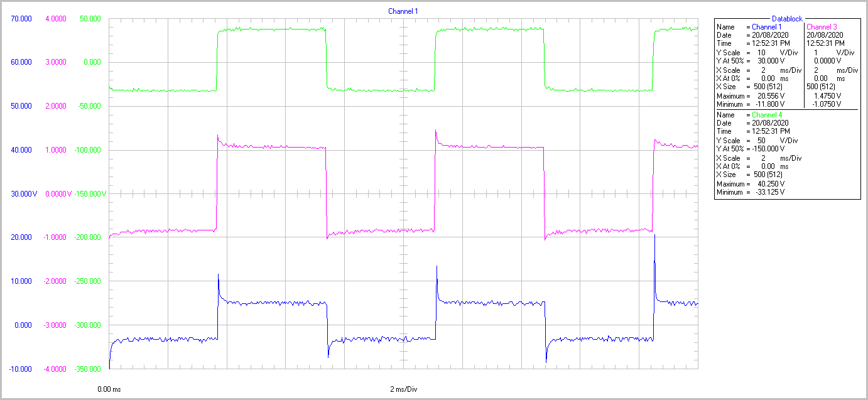The width and height of the screenshot is (868, 400).
Task: Click the blue '60.000' axis label
Action: 21,62
